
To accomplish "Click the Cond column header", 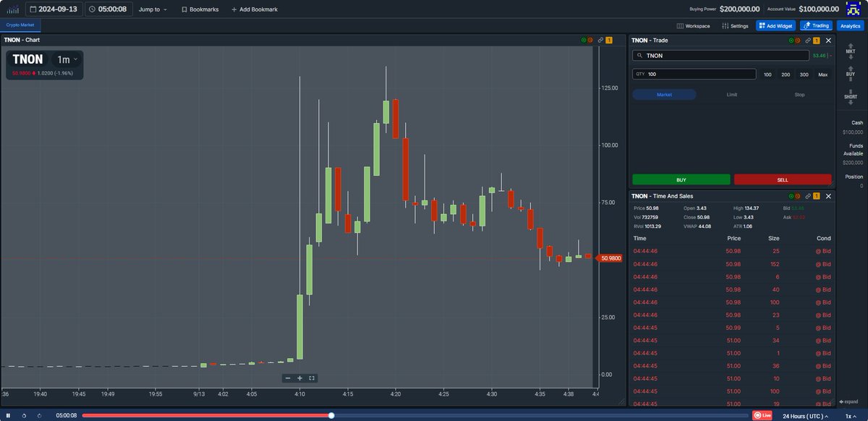I will [822, 237].
